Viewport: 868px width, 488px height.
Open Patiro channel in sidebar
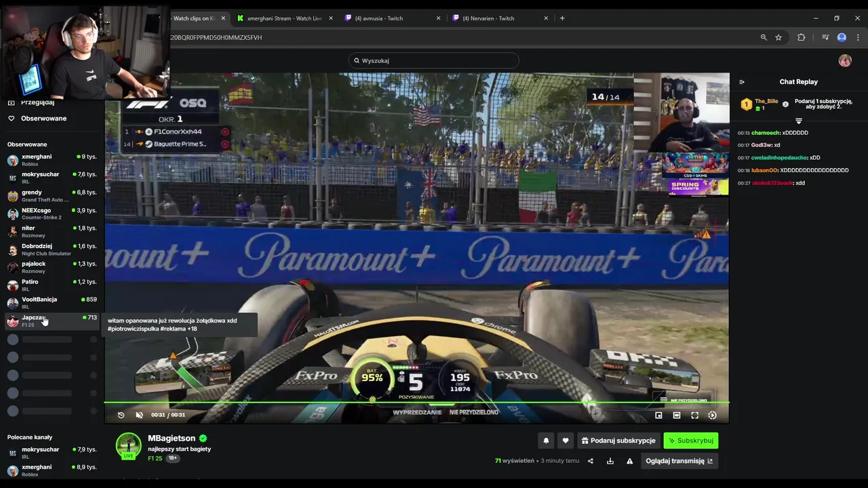[x=52, y=285]
